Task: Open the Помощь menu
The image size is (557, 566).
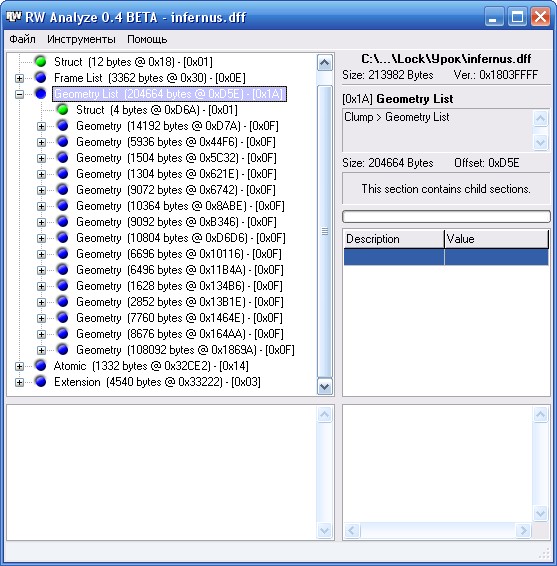Action: 147,39
